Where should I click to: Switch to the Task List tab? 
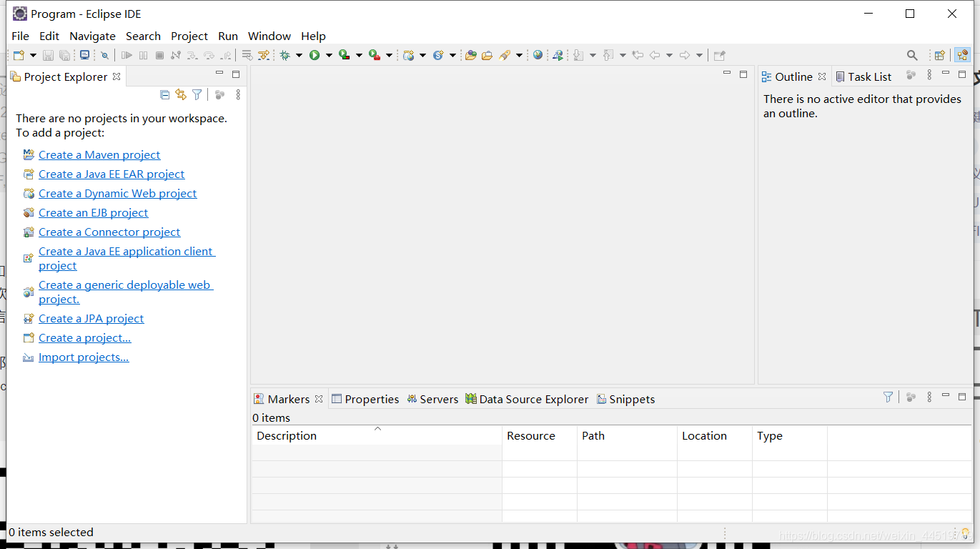point(863,76)
